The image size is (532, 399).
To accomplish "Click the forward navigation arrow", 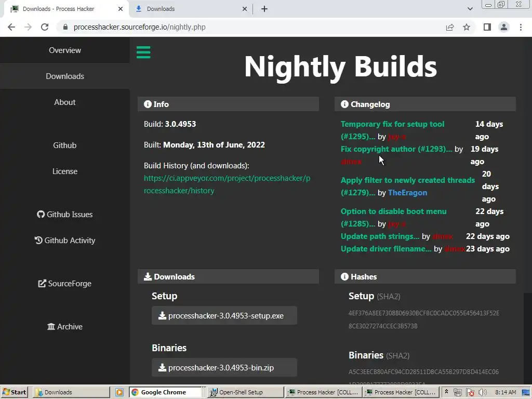I will tap(28, 27).
